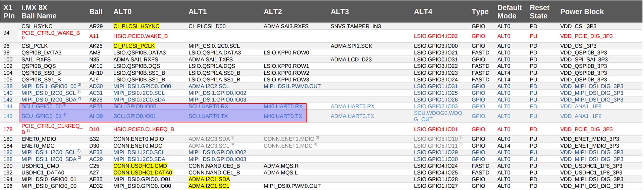The image size is (644, 190).
Task: Select the highlighted cell 'CI_PI.CSI_HSYNC'
Action: coord(136,26)
